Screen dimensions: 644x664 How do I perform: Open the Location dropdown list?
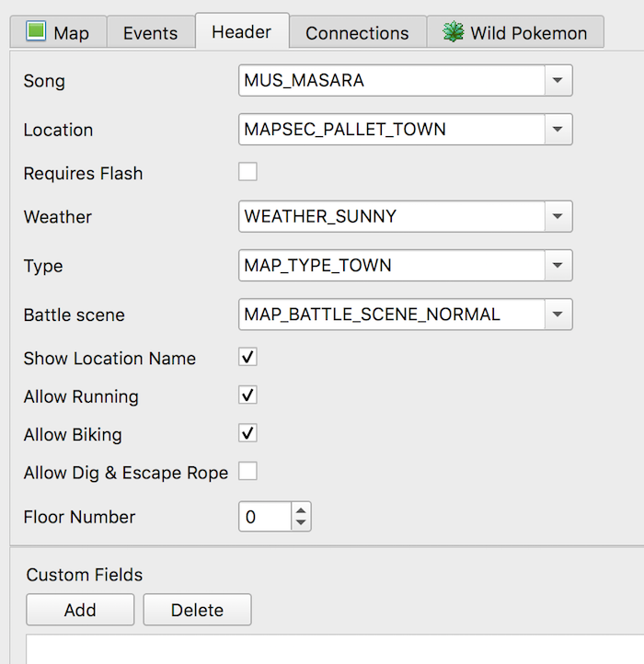[x=558, y=130]
